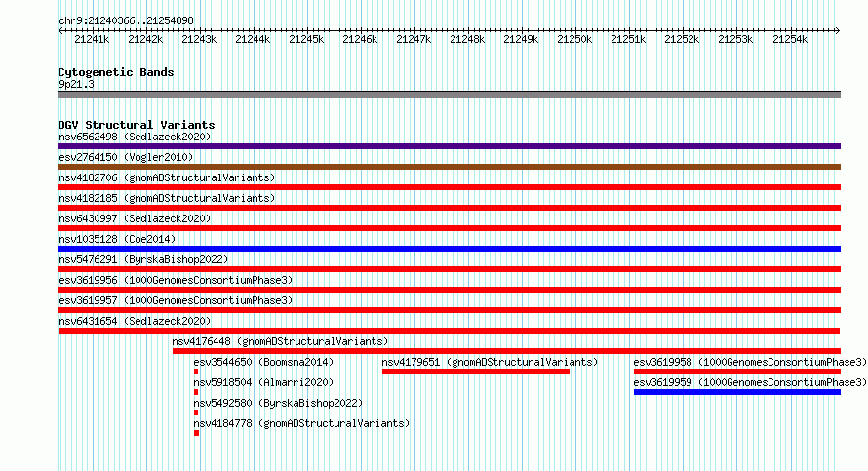Click small red mark under nsv5492580

196,412
